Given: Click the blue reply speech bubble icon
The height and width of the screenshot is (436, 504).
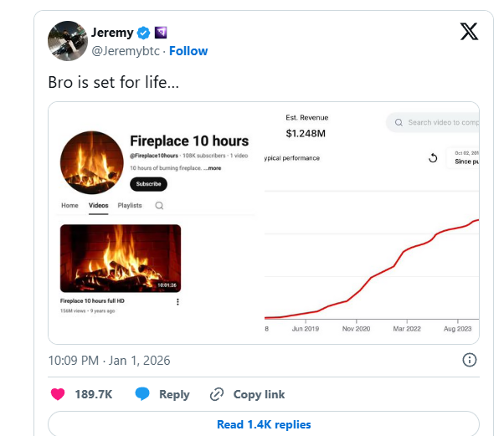Looking at the screenshot, I should click(143, 394).
